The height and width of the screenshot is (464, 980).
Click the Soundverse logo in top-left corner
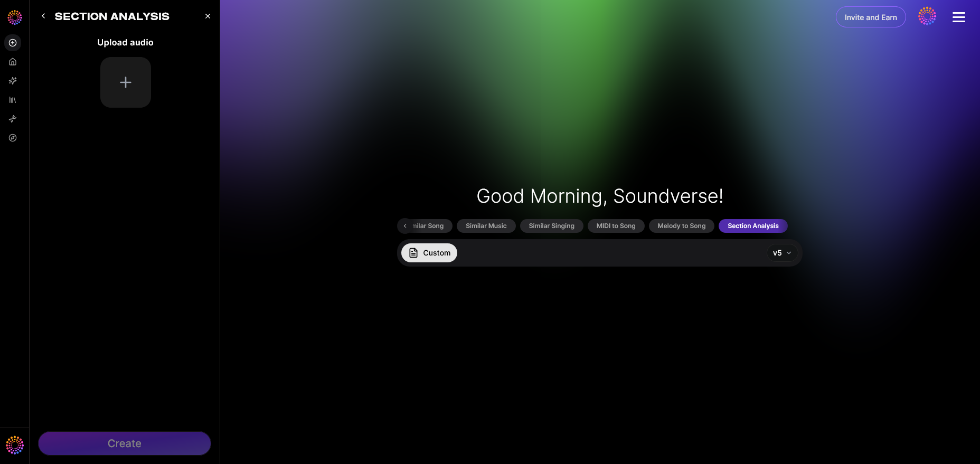[15, 17]
